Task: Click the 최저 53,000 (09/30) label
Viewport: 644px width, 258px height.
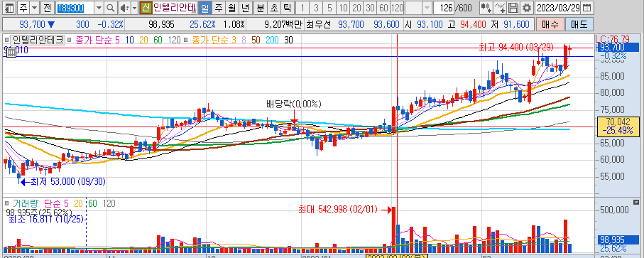Action: click(68, 181)
